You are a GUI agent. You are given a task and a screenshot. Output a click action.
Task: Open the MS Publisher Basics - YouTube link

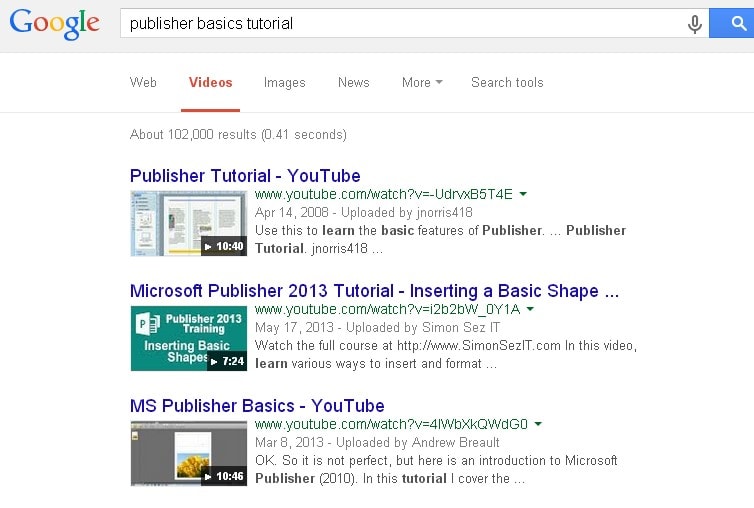257,406
